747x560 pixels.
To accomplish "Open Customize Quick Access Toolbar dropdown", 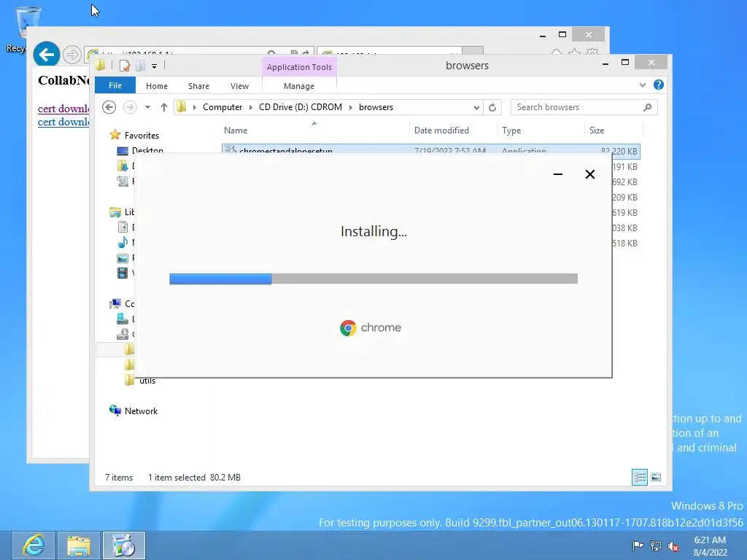I will [155, 66].
